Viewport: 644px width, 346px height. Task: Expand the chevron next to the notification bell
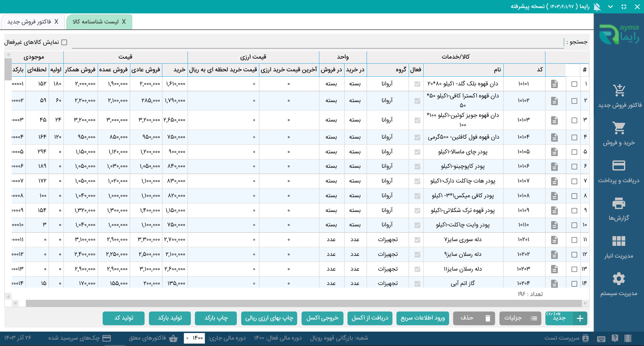click(611, 6)
